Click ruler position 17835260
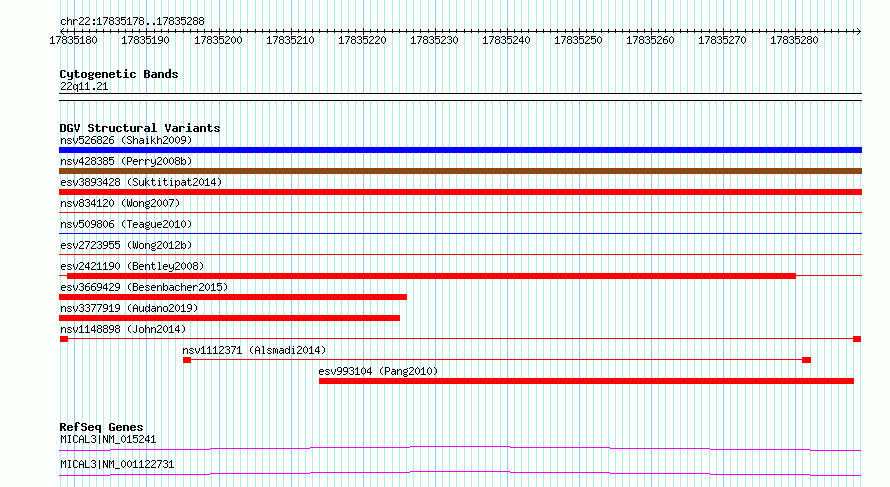The height and width of the screenshot is (487, 890). pos(650,40)
